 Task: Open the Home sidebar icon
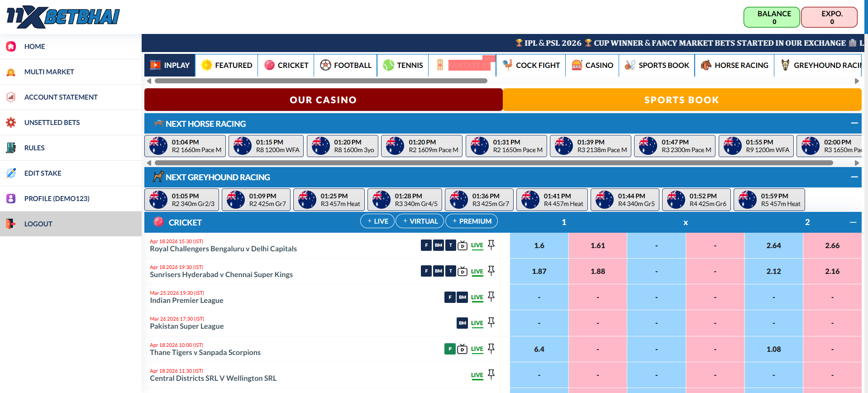[11, 46]
